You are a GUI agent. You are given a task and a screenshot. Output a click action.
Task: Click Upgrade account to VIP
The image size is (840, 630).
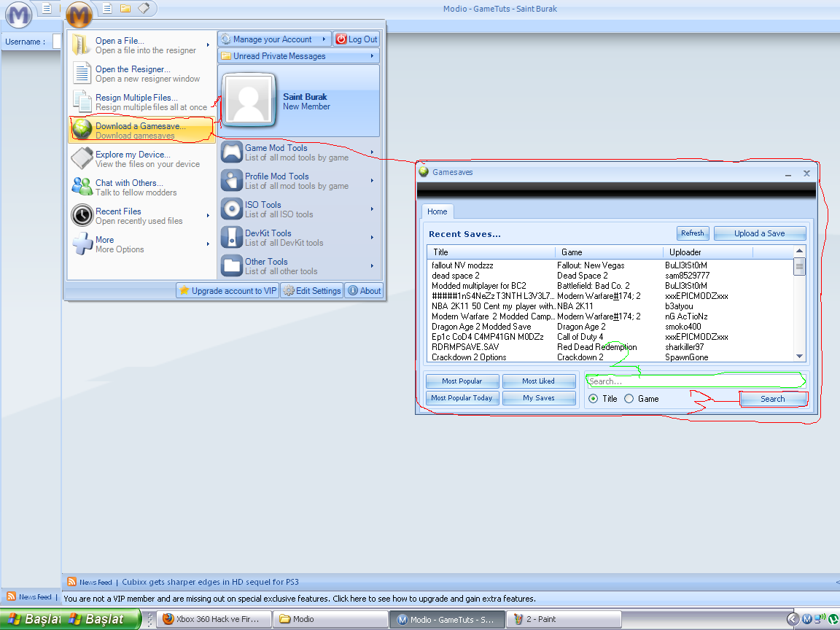(227, 290)
